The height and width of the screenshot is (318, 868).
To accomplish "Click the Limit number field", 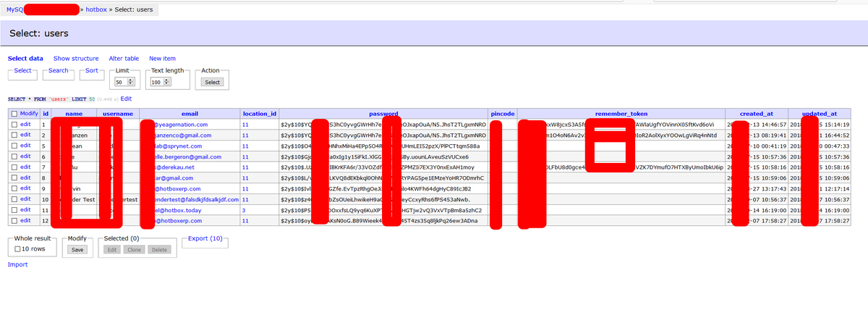I will 125,83.
